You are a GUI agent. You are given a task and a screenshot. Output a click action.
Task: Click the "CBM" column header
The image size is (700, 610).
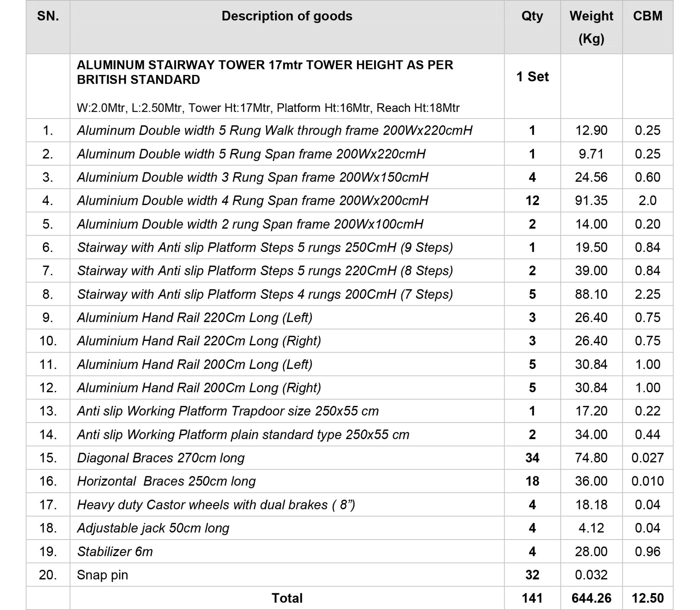click(647, 16)
